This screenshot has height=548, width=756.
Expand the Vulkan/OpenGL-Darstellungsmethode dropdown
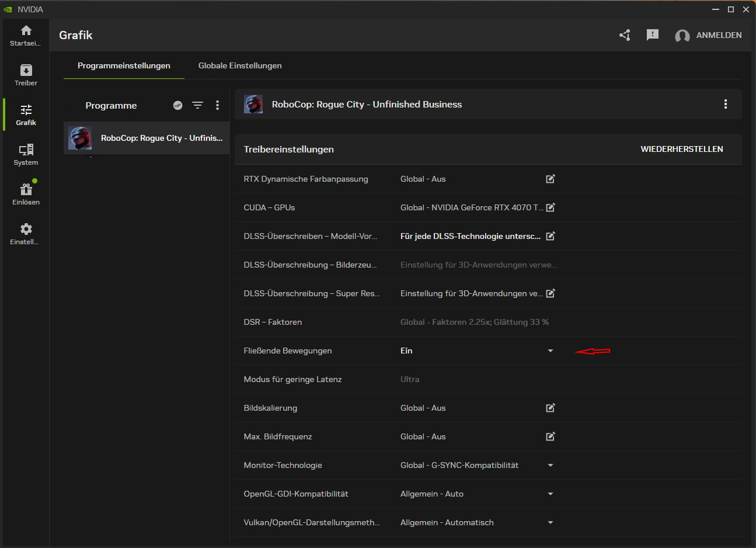click(x=551, y=522)
